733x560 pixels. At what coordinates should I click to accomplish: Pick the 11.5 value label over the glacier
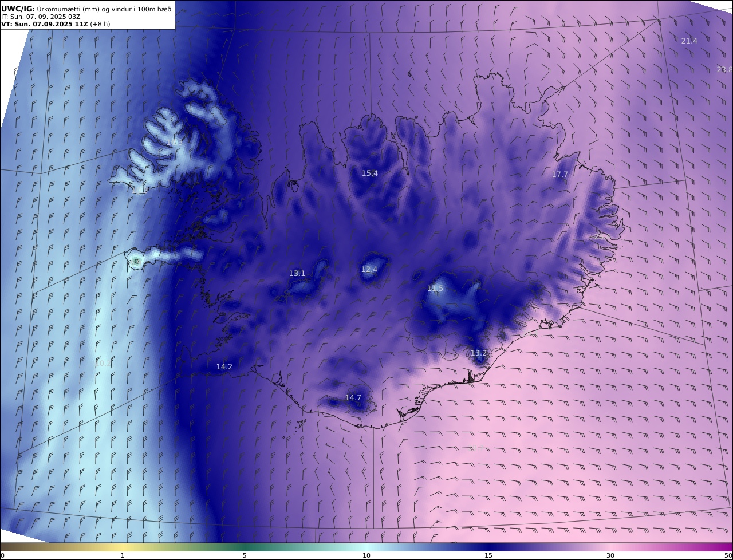coord(435,289)
